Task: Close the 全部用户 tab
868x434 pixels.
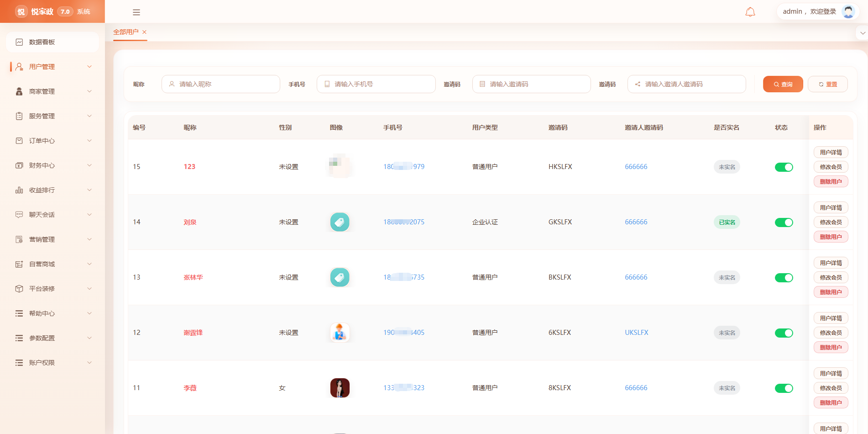Action: (x=144, y=32)
